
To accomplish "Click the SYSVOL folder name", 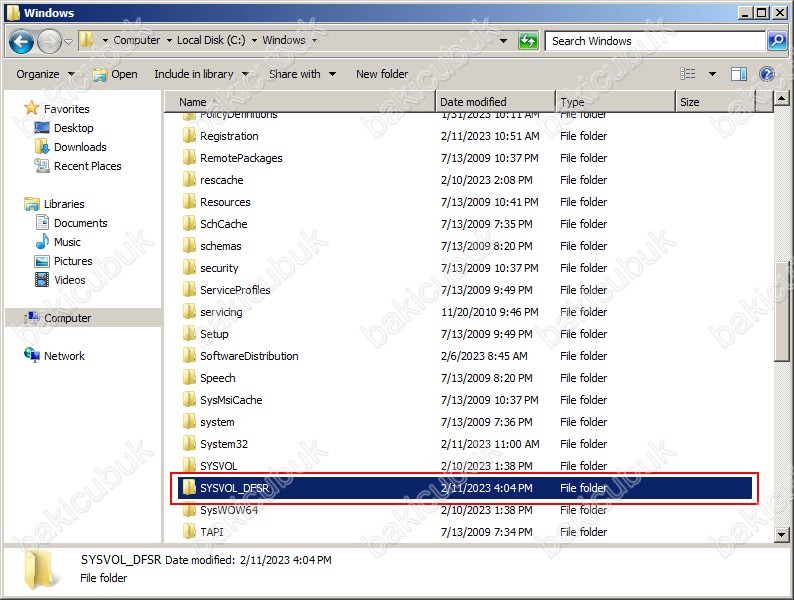I will click(x=218, y=466).
